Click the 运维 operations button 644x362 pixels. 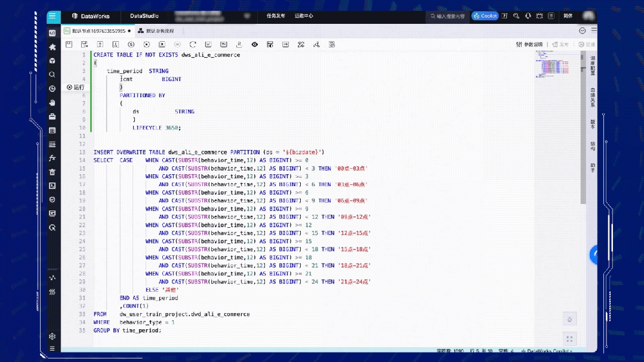point(587,44)
